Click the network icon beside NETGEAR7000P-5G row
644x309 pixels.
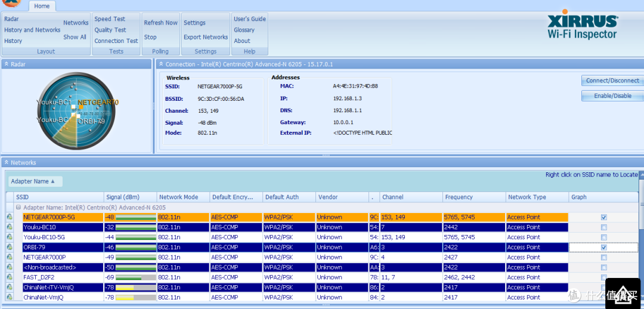click(x=9, y=217)
